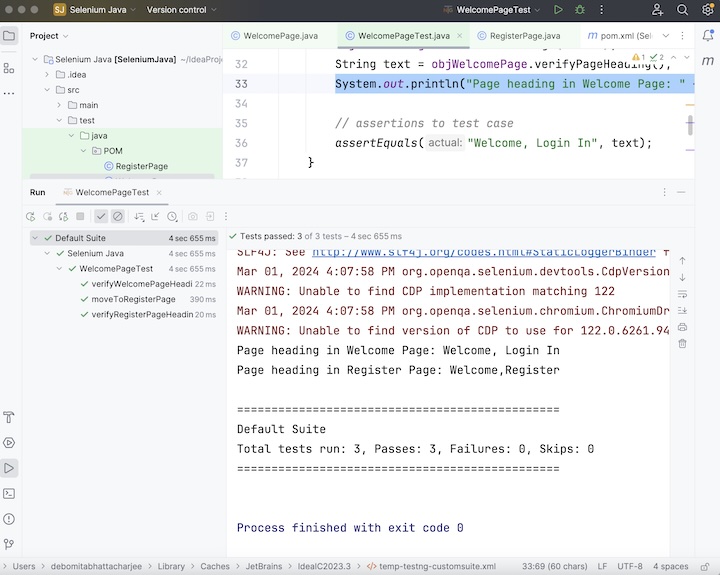720x575 pixels.
Task: Click the 4 spaces indent setting
Action: coord(670,566)
